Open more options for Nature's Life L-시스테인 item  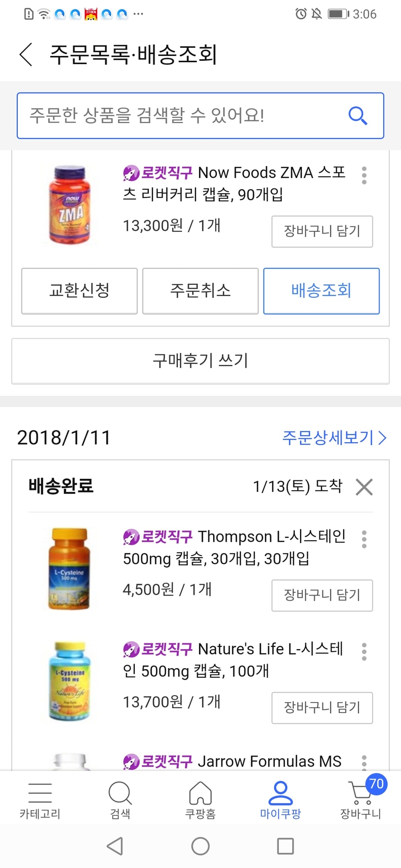[364, 652]
